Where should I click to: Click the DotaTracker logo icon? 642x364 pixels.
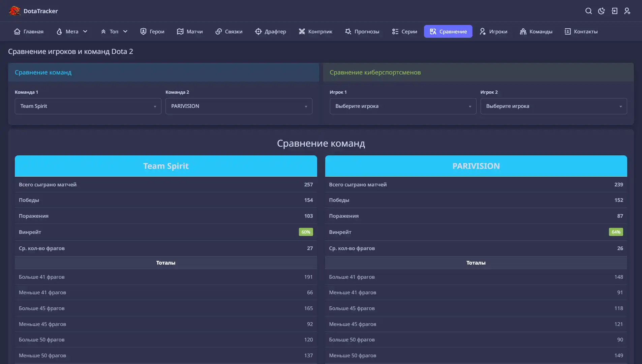[14, 11]
